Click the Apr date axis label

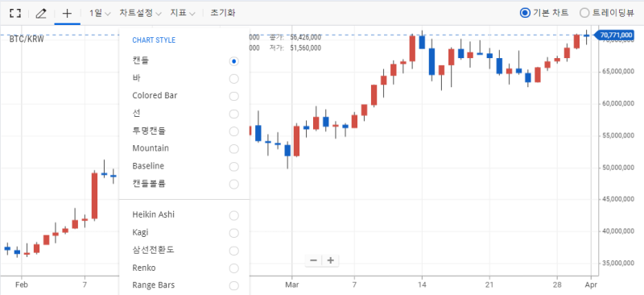(591, 285)
